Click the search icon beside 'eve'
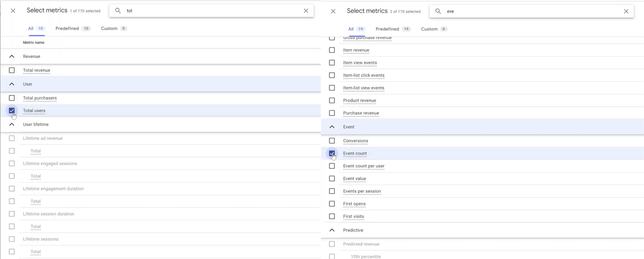Screen dimensions: 644x259 [x=438, y=11]
